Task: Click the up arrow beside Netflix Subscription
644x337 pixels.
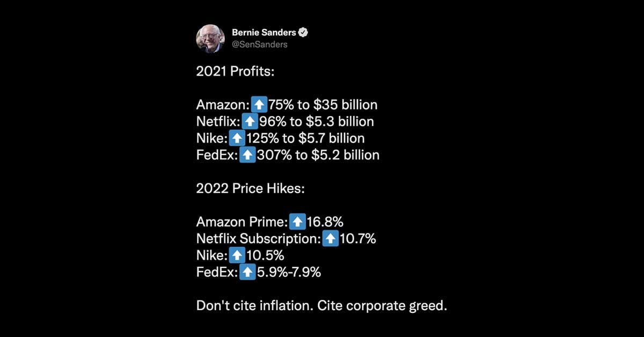Action: (x=331, y=238)
